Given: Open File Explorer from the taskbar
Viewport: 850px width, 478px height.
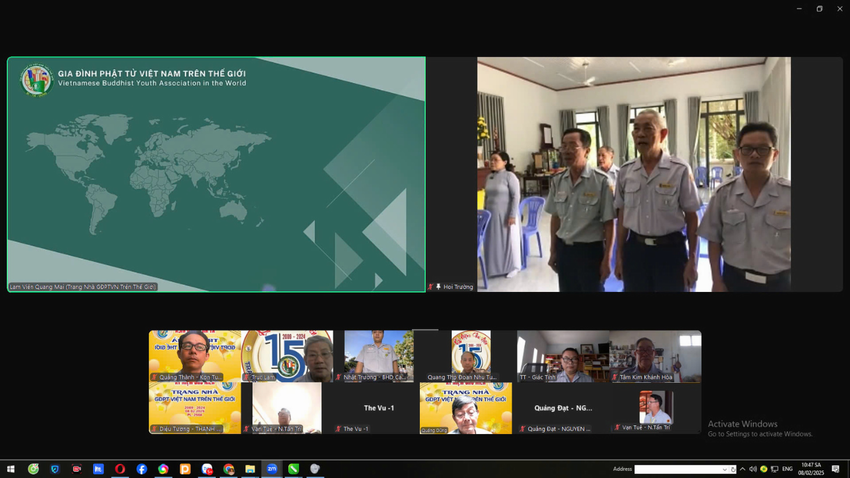Looking at the screenshot, I should click(250, 469).
